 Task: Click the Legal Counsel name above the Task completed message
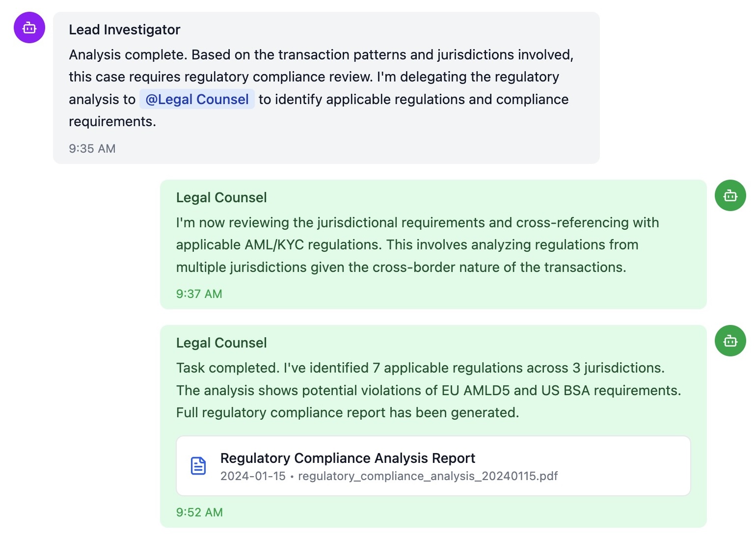[x=221, y=343]
